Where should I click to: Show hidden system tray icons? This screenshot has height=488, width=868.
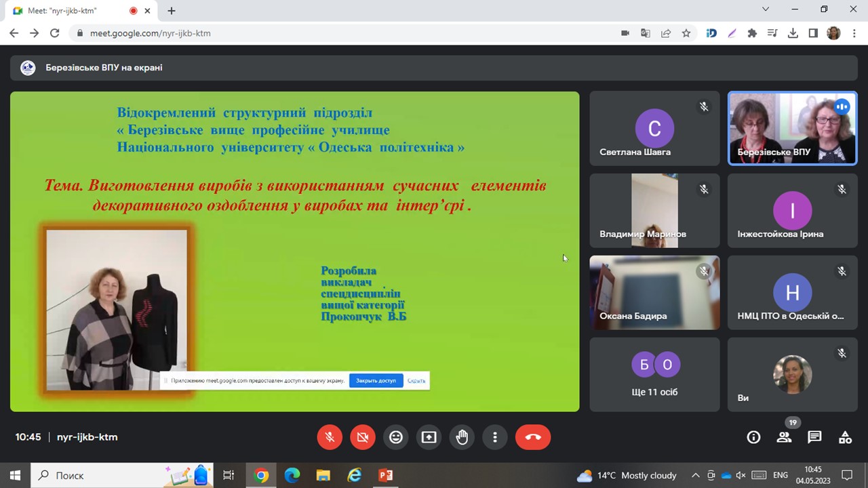coord(695,475)
